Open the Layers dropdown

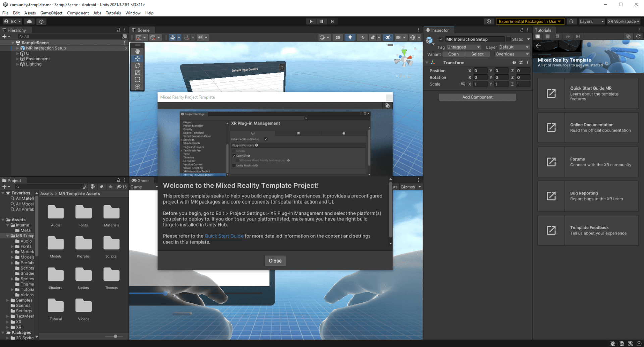591,21
